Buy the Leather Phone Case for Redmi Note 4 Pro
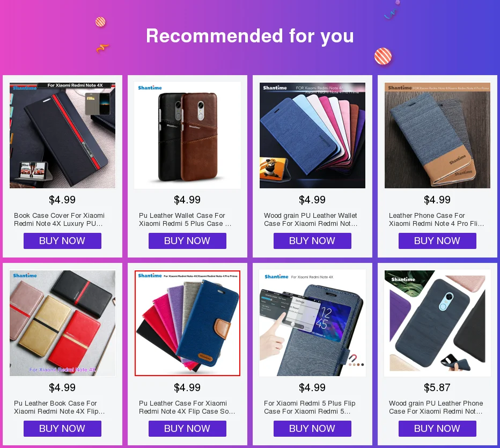500x448 pixels. (x=438, y=241)
